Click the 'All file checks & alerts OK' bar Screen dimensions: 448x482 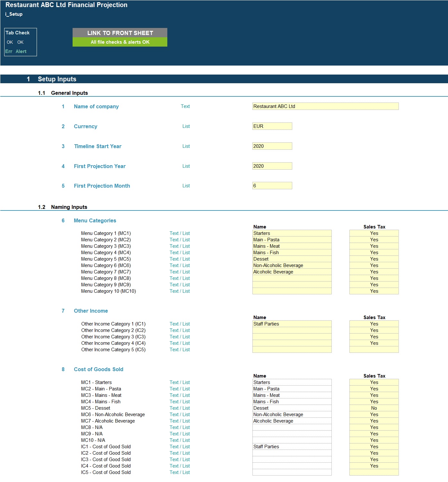[120, 42]
